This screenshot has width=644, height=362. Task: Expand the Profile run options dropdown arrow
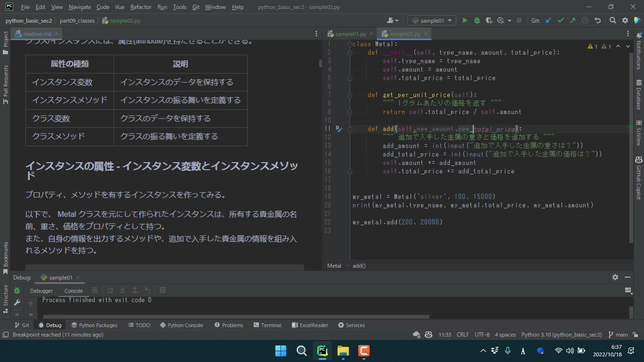(x=509, y=20)
